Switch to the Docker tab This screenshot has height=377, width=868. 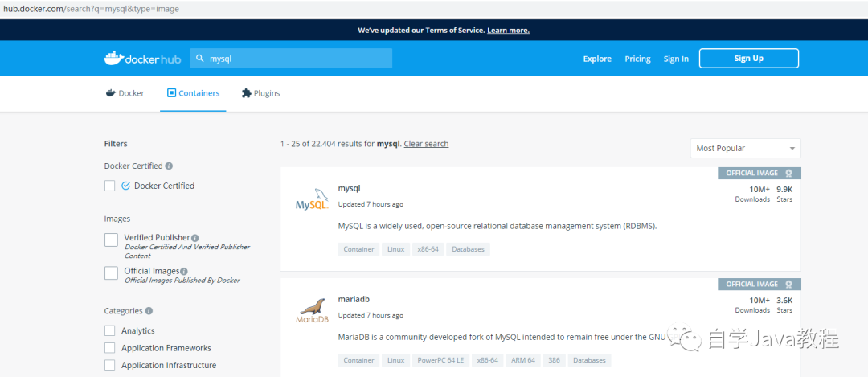(125, 93)
